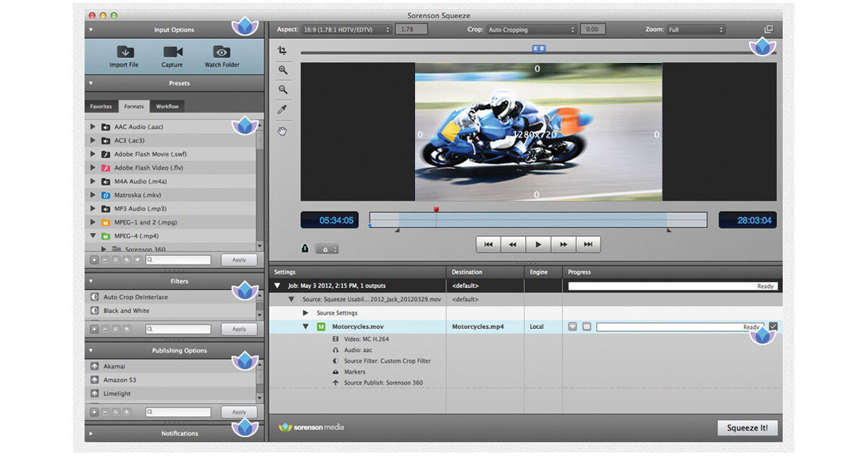
Task: Click the Presets search field
Action: click(x=178, y=260)
